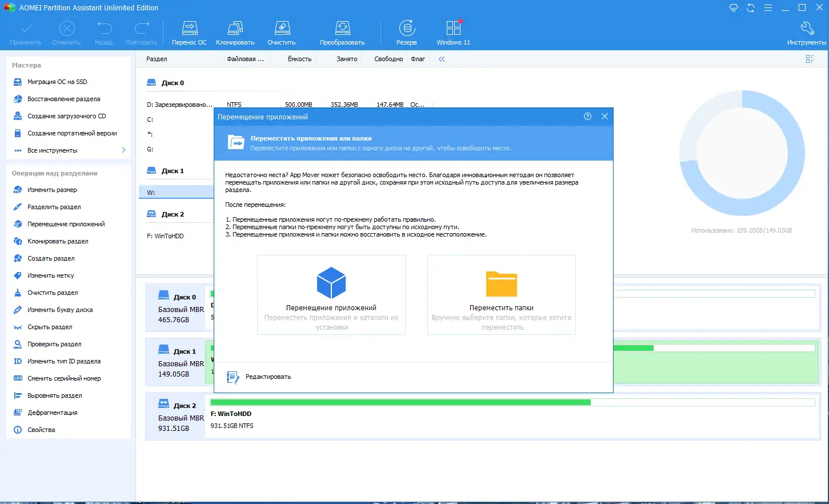The width and height of the screenshot is (829, 504).
Task: Open the Перенос ОС tool
Action: pyautogui.click(x=189, y=33)
